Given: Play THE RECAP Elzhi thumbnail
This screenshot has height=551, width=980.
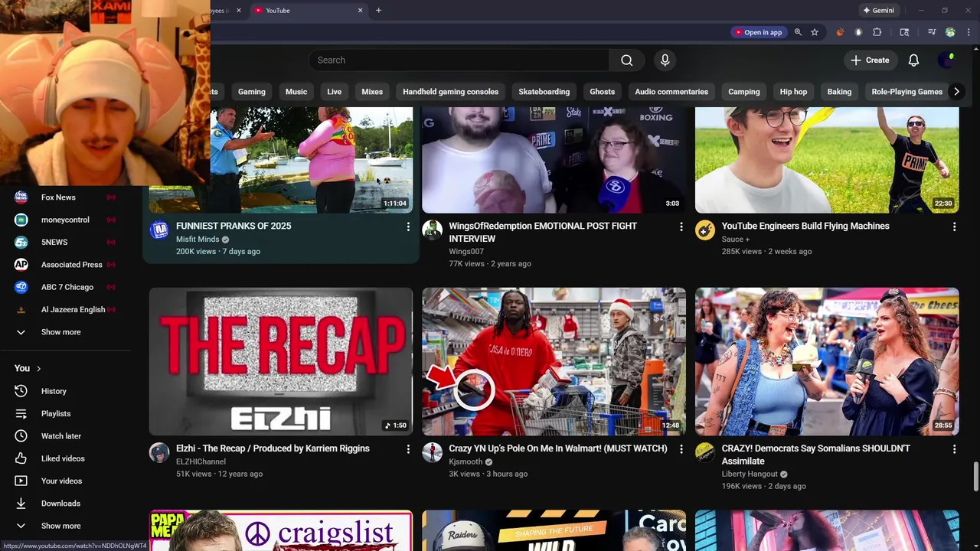Looking at the screenshot, I should click(x=281, y=361).
